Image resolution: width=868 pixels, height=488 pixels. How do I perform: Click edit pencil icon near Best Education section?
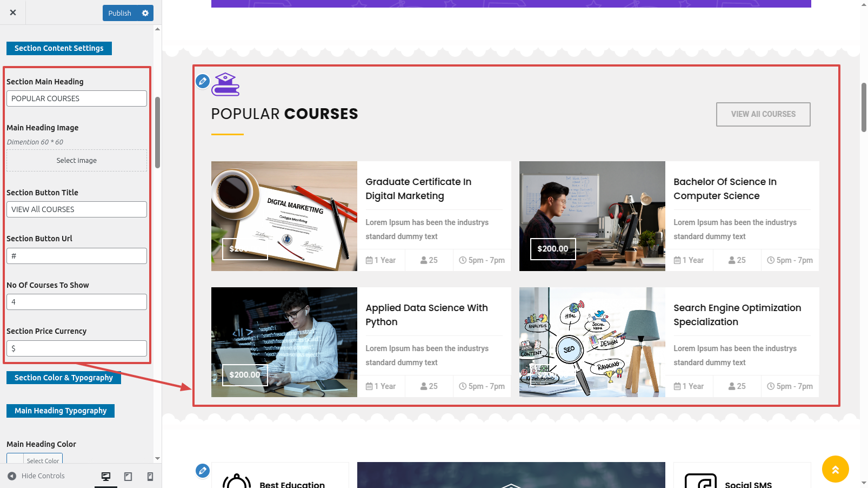click(x=203, y=470)
